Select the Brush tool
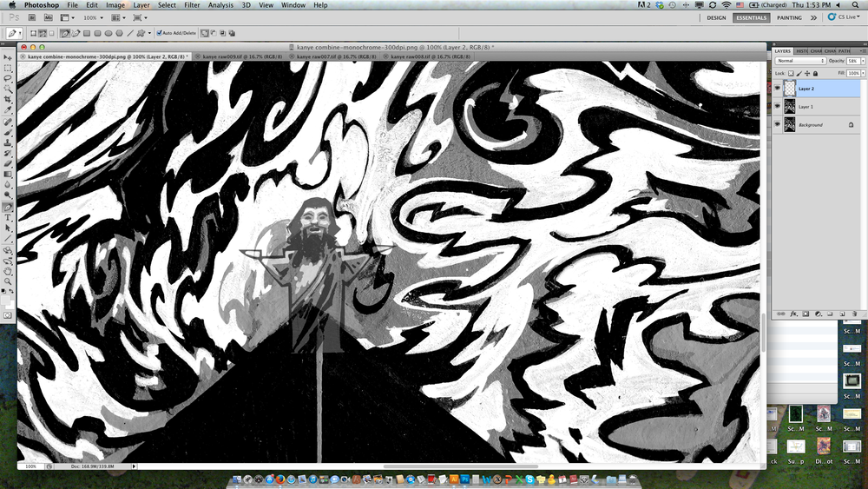Viewport: 868px width, 489px height. click(x=8, y=132)
